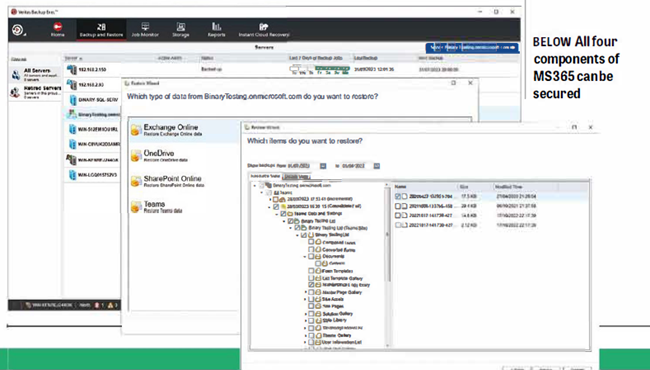Choose OneDrive restore option
Viewport: 650px width, 370px height.
click(184, 156)
